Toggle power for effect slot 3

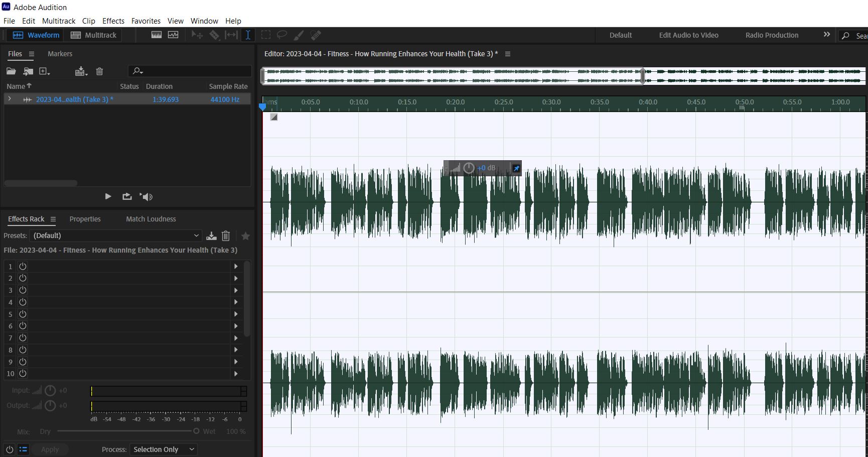click(23, 290)
